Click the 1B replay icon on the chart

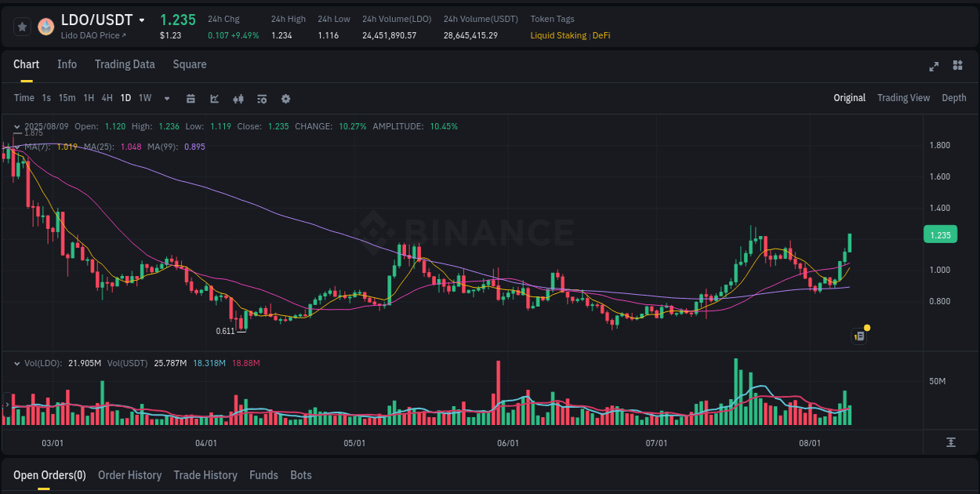click(858, 336)
